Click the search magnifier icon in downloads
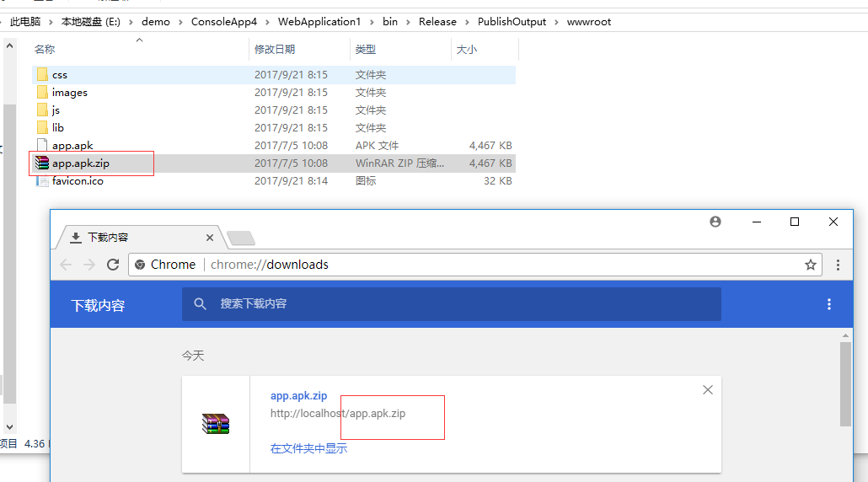This screenshot has width=868, height=482. pyautogui.click(x=200, y=304)
